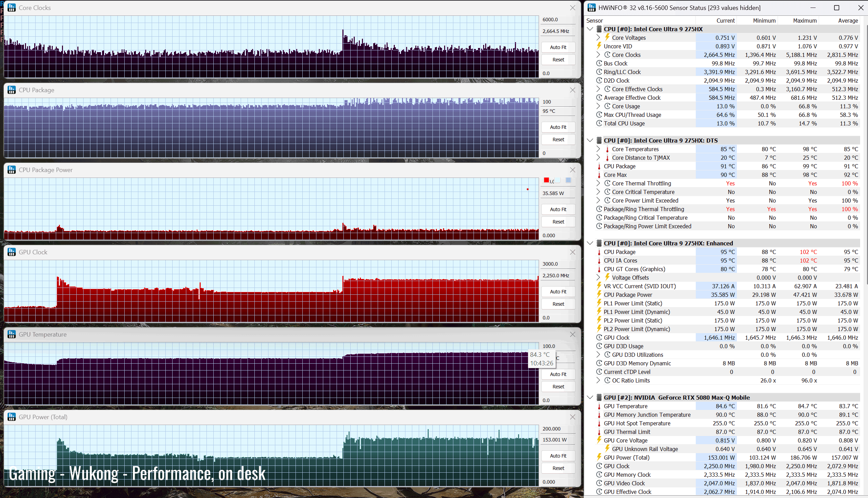Click the Average column header
This screenshot has width=868, height=498.
click(x=839, y=21)
